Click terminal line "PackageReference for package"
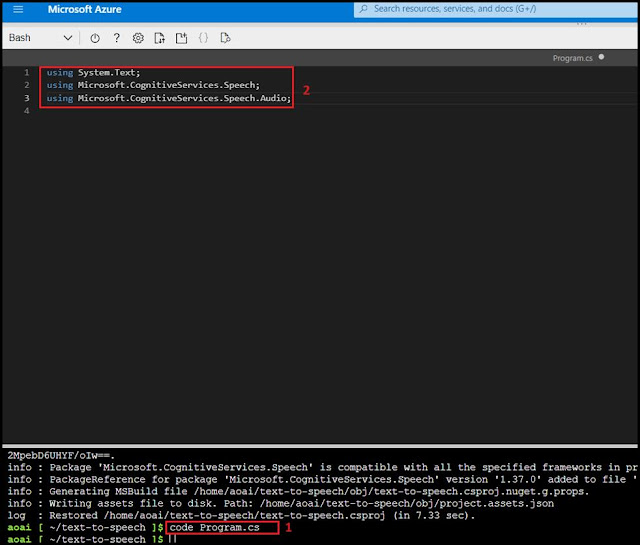Screen dimensions: 640x545 pyautogui.click(x=322, y=479)
